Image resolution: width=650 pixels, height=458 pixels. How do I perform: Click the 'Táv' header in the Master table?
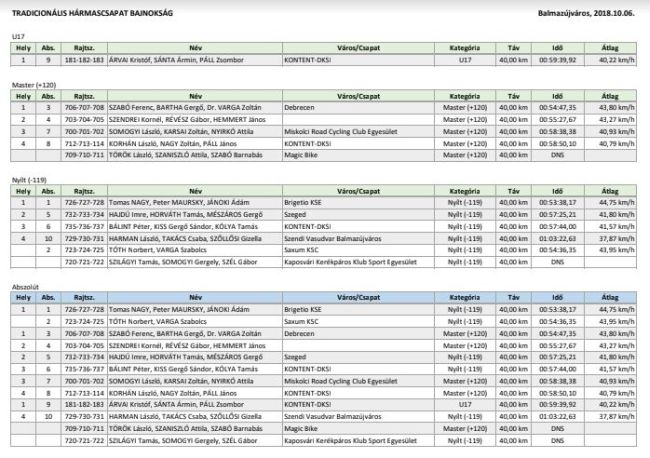[514, 96]
